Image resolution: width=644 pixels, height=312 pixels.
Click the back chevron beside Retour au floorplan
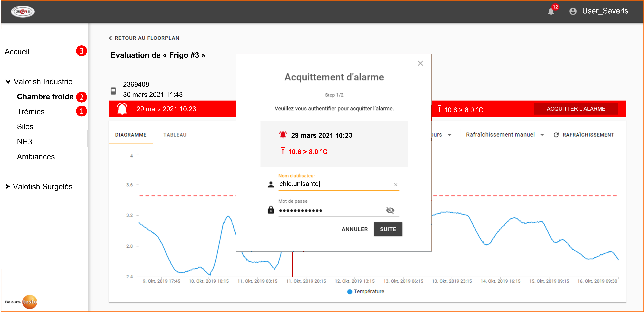(110, 38)
